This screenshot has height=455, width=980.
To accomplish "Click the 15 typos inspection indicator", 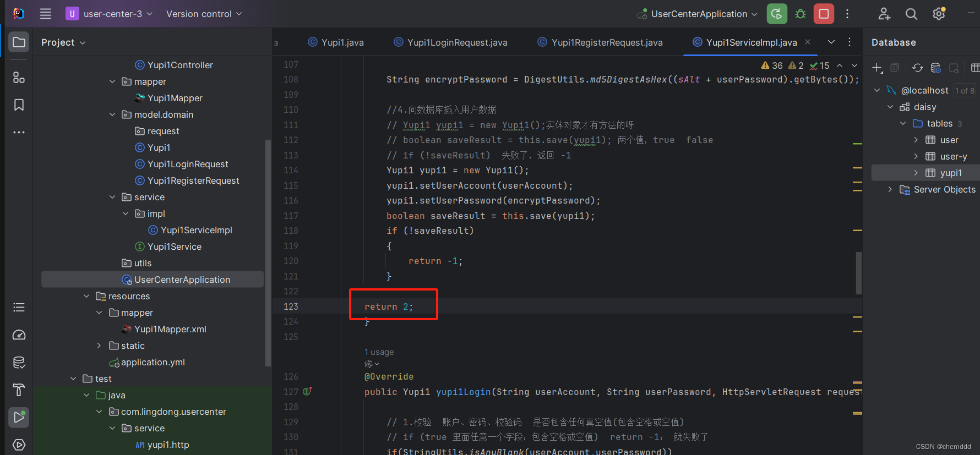I will click(820, 65).
